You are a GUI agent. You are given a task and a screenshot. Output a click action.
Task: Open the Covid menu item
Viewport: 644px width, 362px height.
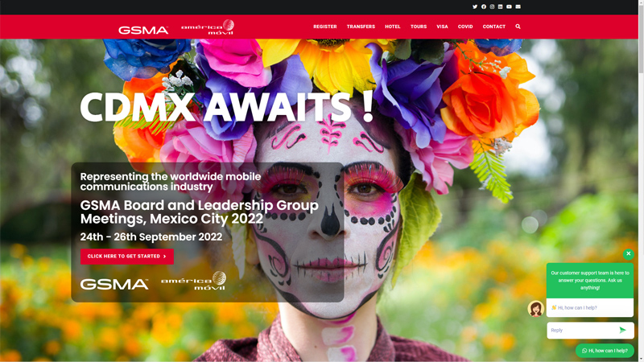pyautogui.click(x=465, y=27)
